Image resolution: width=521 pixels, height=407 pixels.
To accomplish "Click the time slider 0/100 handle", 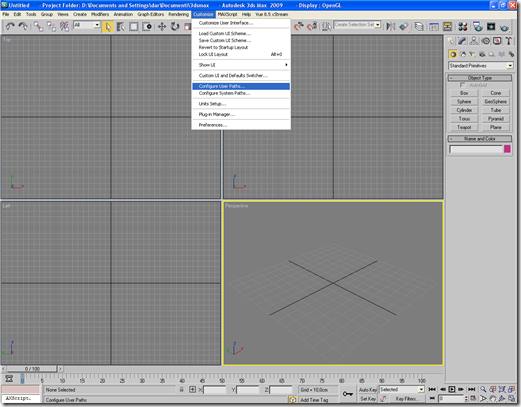I will click(x=32, y=369).
